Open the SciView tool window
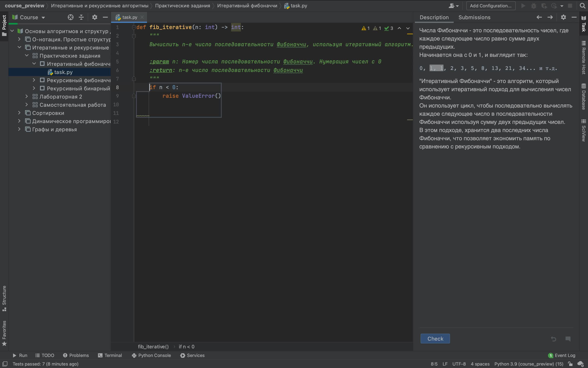 click(584, 130)
